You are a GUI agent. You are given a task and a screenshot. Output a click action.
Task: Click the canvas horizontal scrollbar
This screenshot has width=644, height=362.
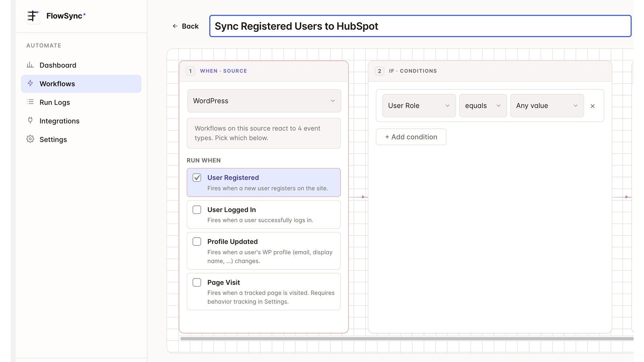tap(407, 339)
